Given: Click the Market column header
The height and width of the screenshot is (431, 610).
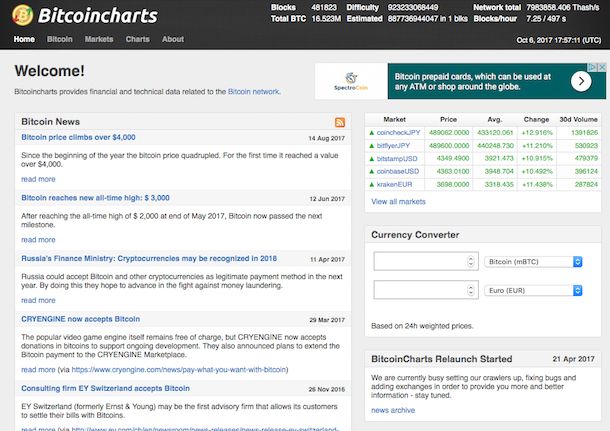Looking at the screenshot, I should (394, 119).
